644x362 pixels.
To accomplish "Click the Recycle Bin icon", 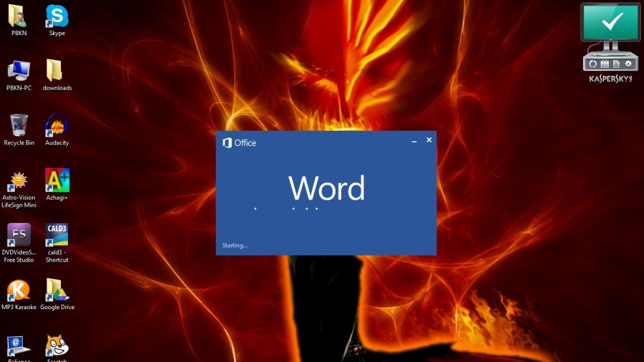I will point(19,126).
